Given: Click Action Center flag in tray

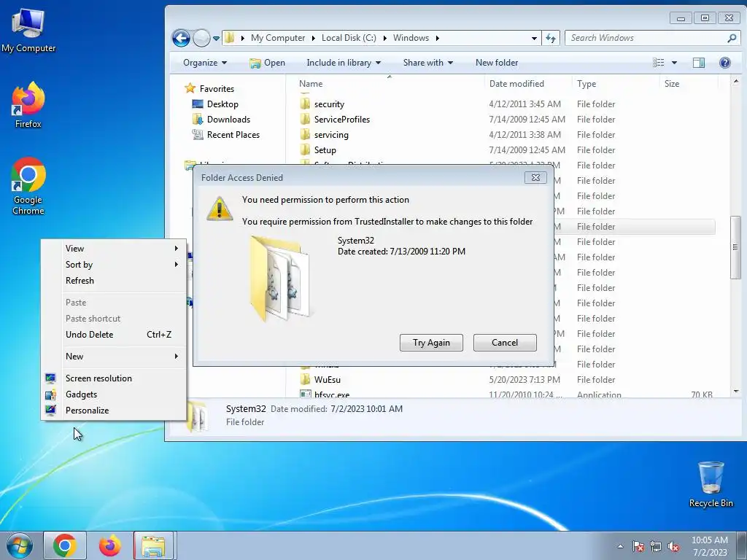Looking at the screenshot, I should tap(638, 547).
